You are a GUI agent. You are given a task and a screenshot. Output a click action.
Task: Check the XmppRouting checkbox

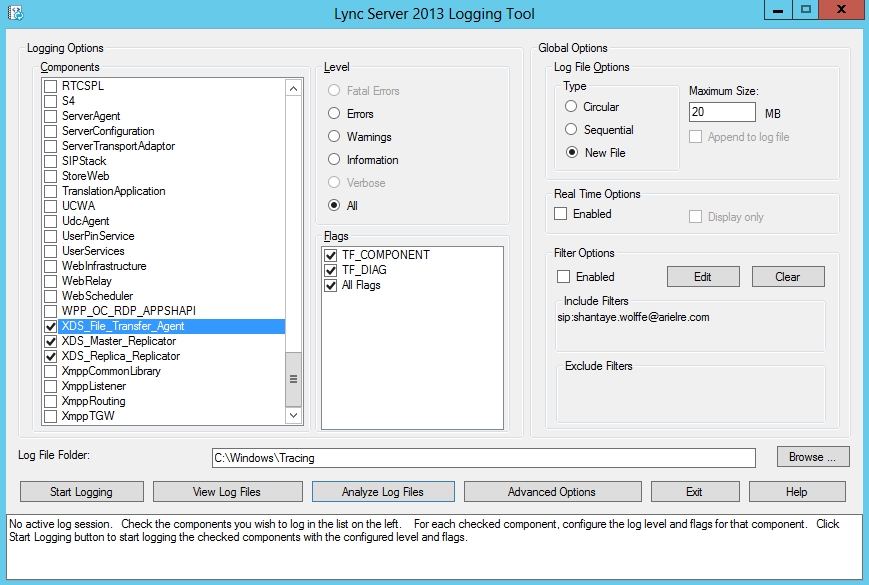pos(50,401)
